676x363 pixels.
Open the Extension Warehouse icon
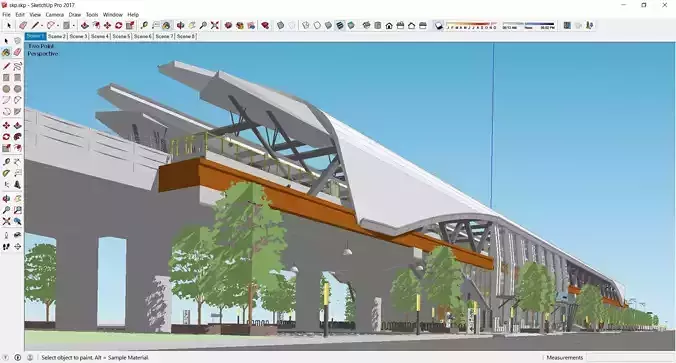(240, 25)
